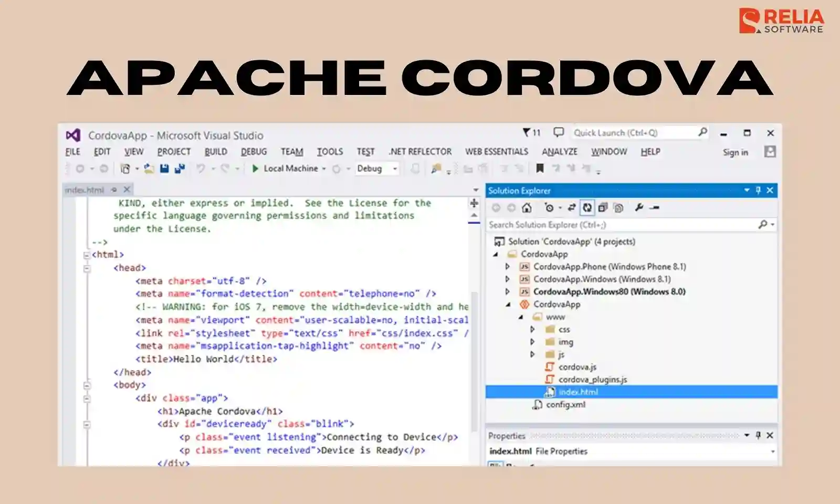Image resolution: width=840 pixels, height=504 pixels.
Task: Click the Save All icon
Action: (x=180, y=169)
